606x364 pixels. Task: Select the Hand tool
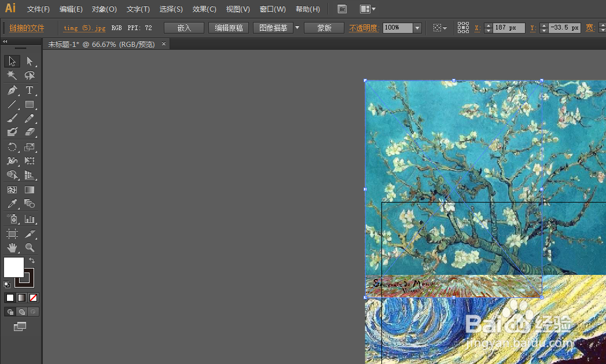(x=12, y=247)
